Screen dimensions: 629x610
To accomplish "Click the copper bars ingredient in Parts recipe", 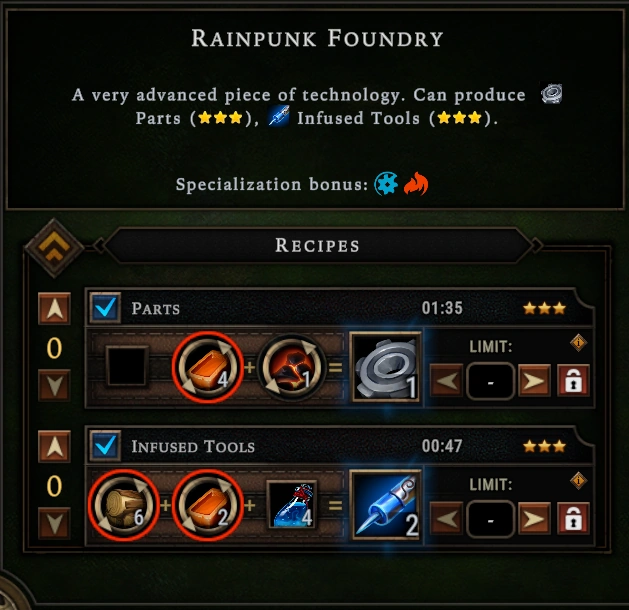I will coord(208,367).
